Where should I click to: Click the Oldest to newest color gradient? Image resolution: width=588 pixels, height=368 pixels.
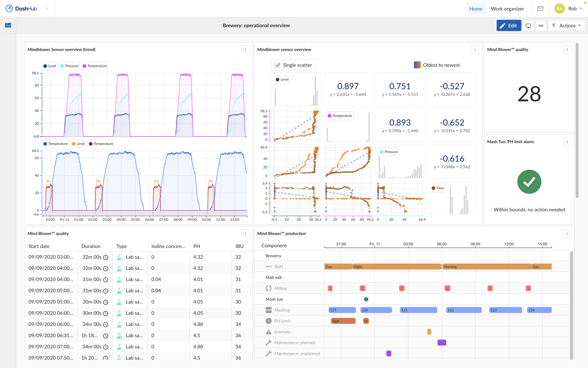(x=417, y=65)
